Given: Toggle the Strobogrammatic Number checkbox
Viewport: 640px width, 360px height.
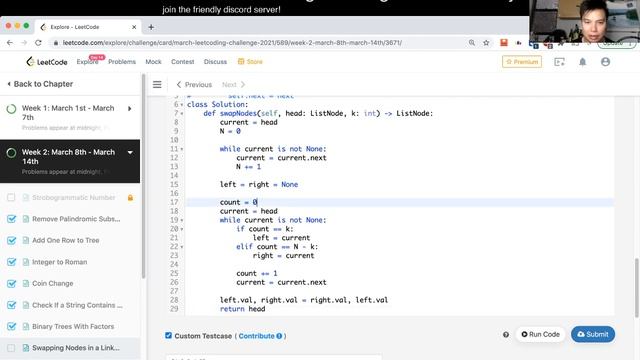Looking at the screenshot, I should pos(11,198).
